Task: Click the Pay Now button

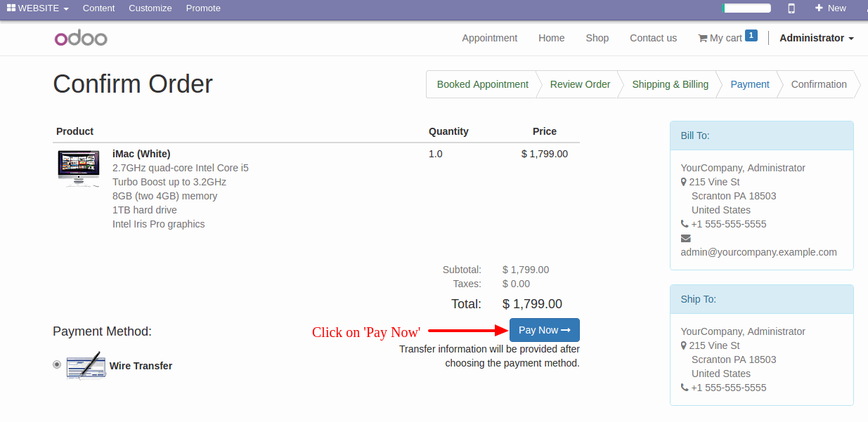Action: pyautogui.click(x=545, y=330)
